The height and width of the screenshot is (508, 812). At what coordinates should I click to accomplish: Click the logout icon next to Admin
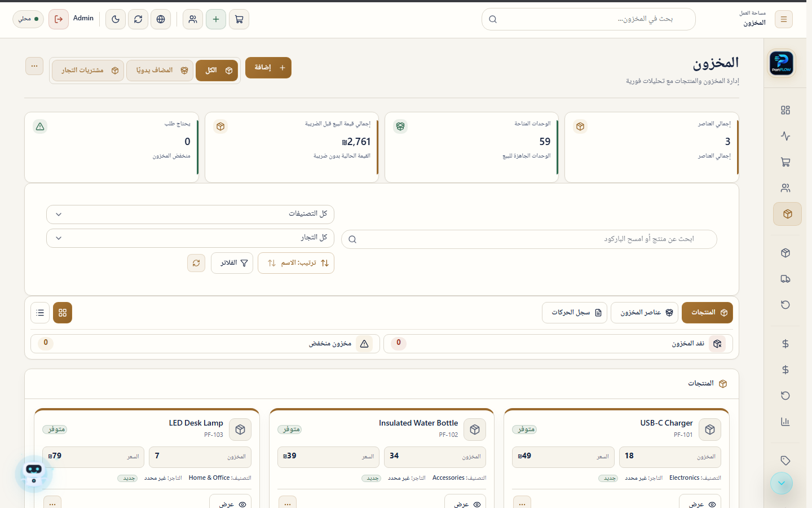point(59,19)
